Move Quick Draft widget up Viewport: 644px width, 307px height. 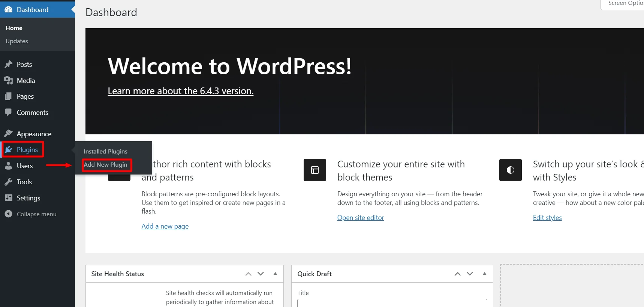pyautogui.click(x=458, y=274)
